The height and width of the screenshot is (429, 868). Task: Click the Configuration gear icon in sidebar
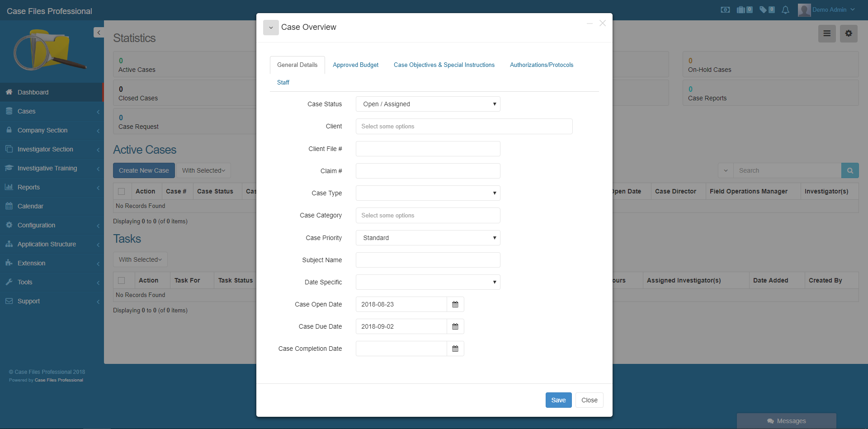tap(9, 225)
